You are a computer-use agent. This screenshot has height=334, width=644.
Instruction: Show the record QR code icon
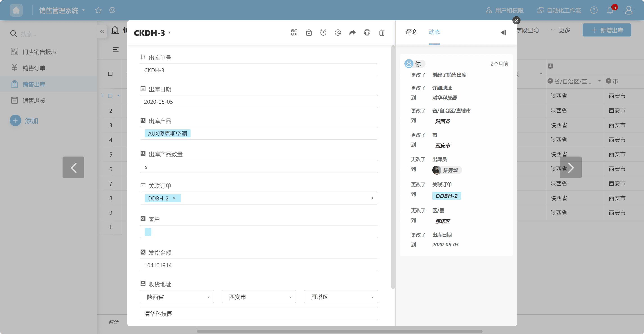click(294, 33)
